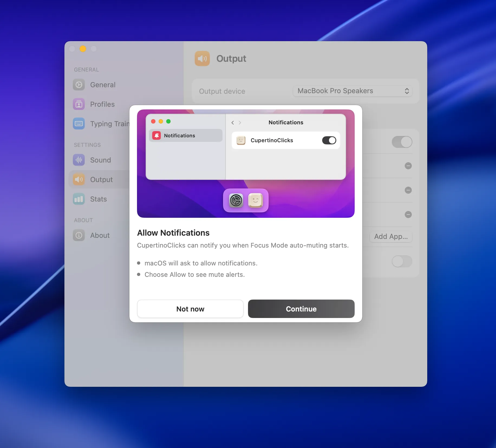Screen dimensions: 496x448
Task: Click the yellow minimize button of main window
Action: point(83,49)
